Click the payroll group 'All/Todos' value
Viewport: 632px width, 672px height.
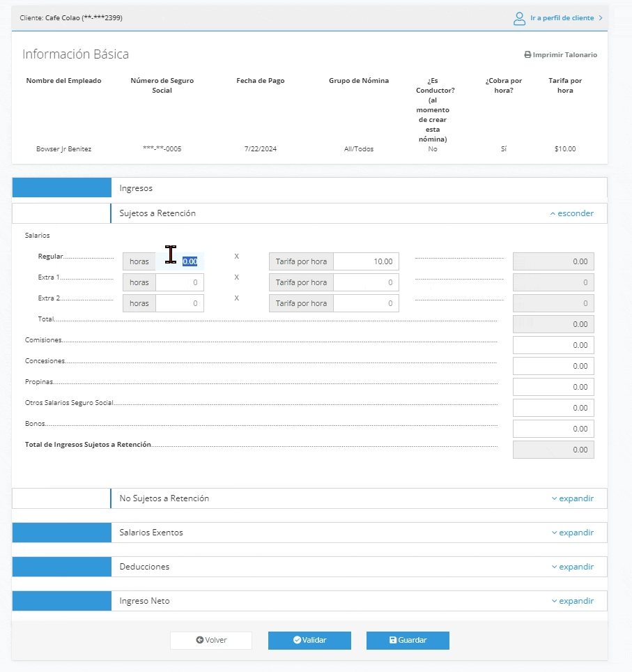pos(359,148)
